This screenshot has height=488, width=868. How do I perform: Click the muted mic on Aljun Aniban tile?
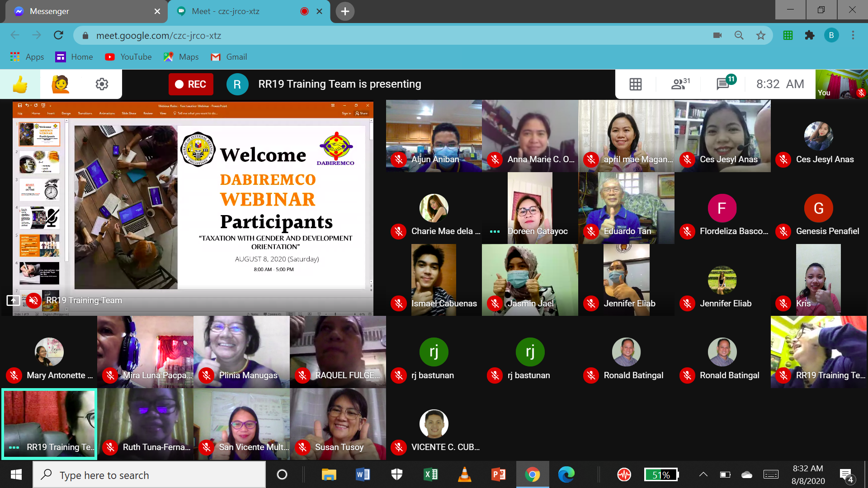[398, 159]
